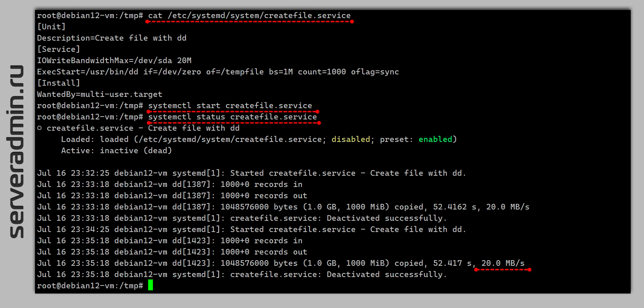Click the yellow "disabled" status word
Screen dimensions: 644x308
click(351, 140)
